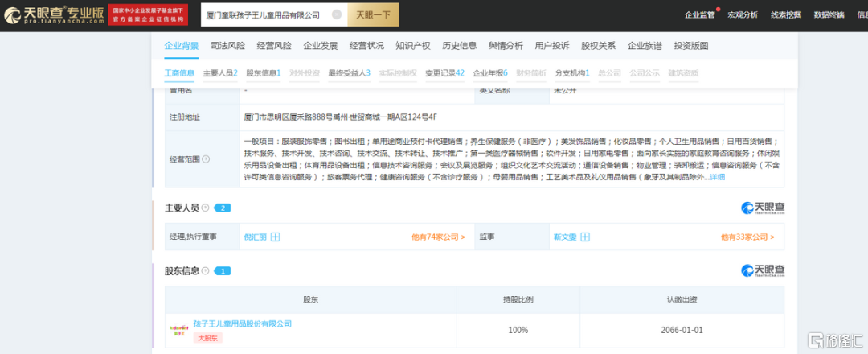Select the 企业年报 6 sub-tab

(490, 73)
